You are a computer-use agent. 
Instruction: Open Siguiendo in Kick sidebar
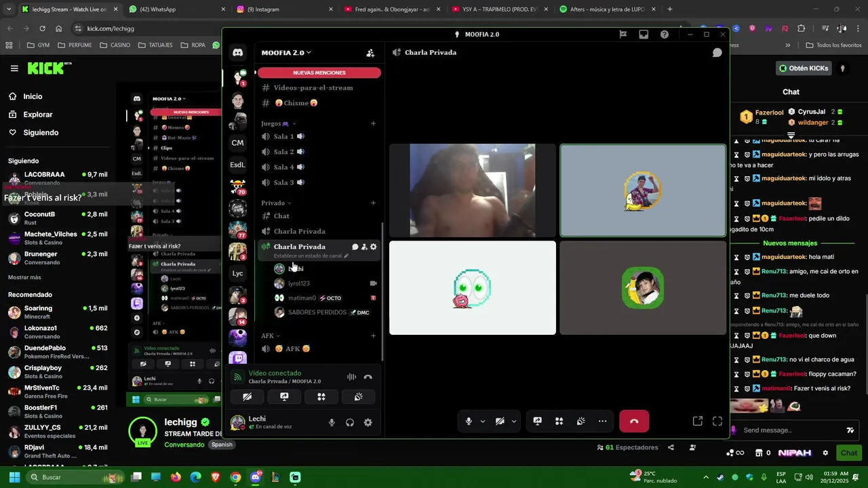(x=41, y=133)
